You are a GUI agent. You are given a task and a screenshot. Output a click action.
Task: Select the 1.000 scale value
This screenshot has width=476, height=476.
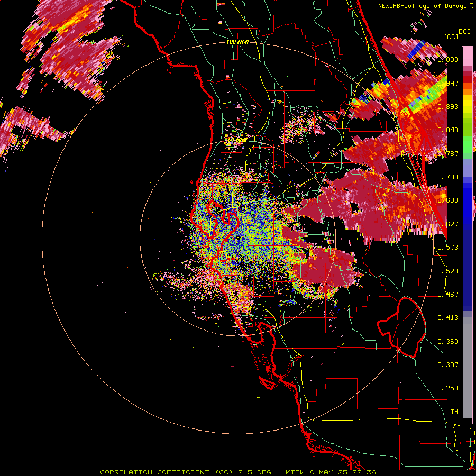(x=448, y=59)
